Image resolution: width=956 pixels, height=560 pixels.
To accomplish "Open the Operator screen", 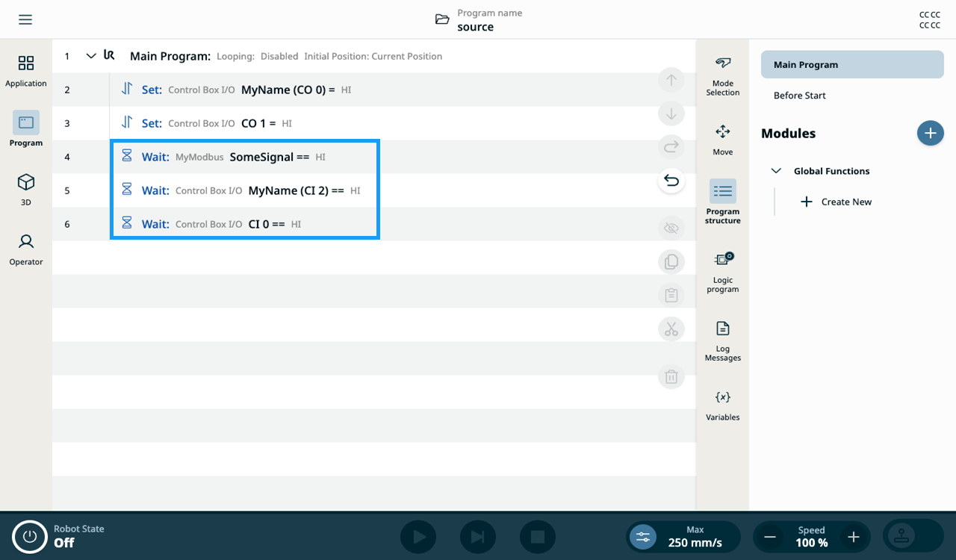I will click(x=26, y=249).
